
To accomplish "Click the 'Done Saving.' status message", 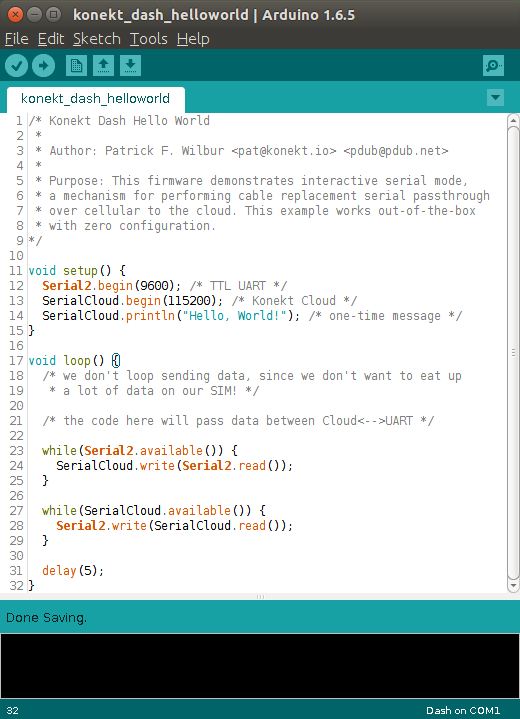I will pos(46,618).
